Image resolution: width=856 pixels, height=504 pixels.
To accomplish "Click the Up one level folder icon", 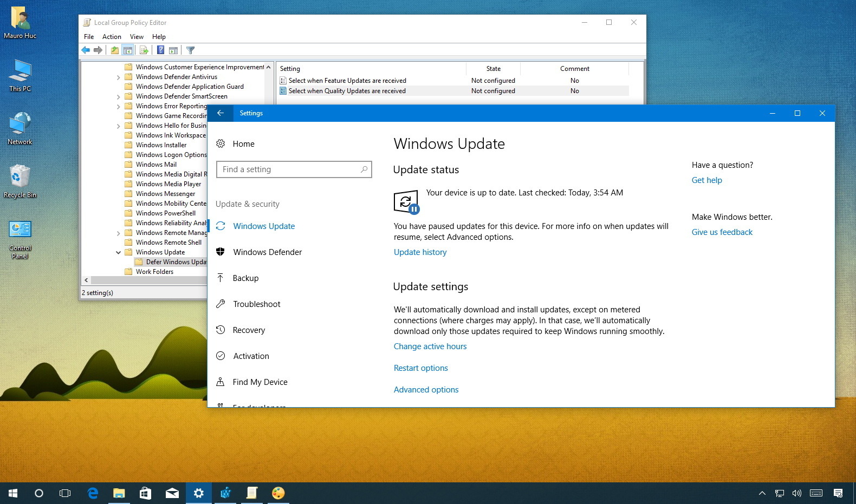I will 114,50.
